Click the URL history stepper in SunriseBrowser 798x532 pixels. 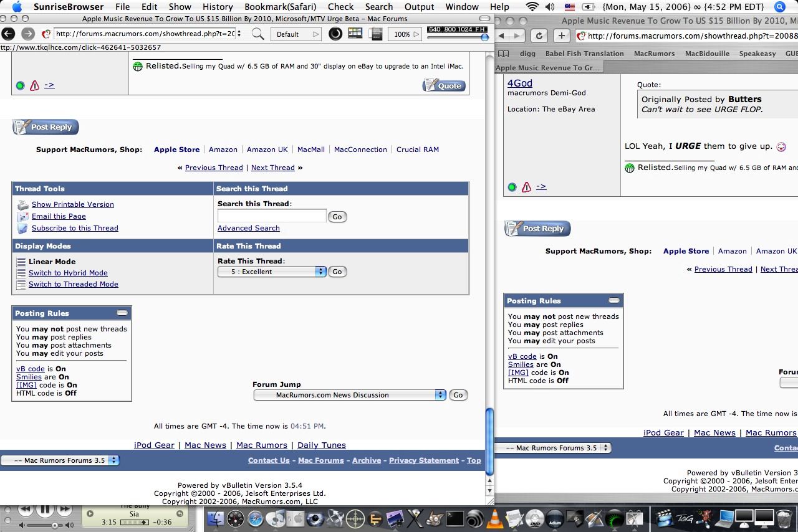tap(239, 34)
